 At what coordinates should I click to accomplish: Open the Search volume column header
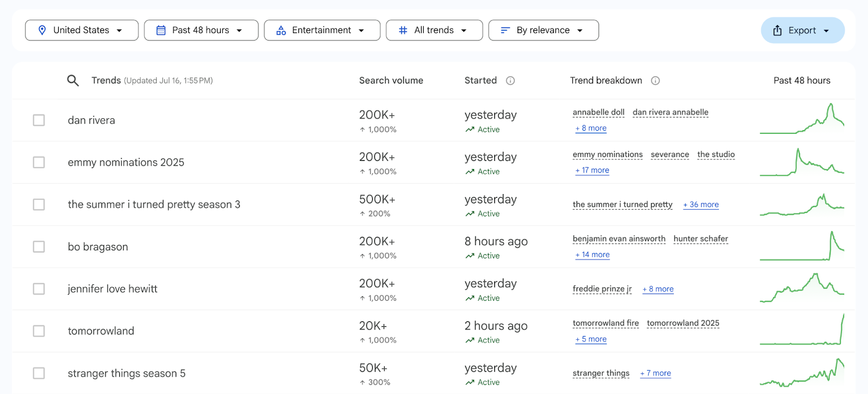391,81
